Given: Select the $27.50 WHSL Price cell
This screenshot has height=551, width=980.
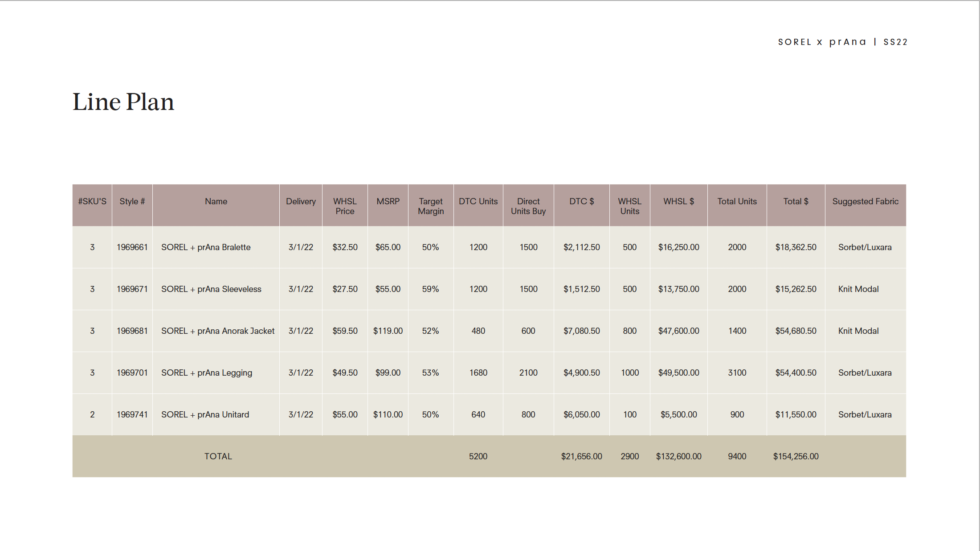Looking at the screenshot, I should pos(345,289).
